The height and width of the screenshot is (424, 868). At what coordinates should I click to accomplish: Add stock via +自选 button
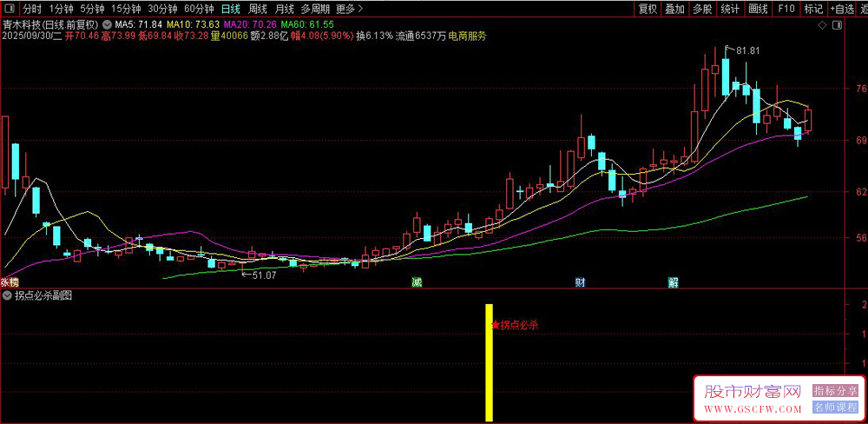click(842, 9)
